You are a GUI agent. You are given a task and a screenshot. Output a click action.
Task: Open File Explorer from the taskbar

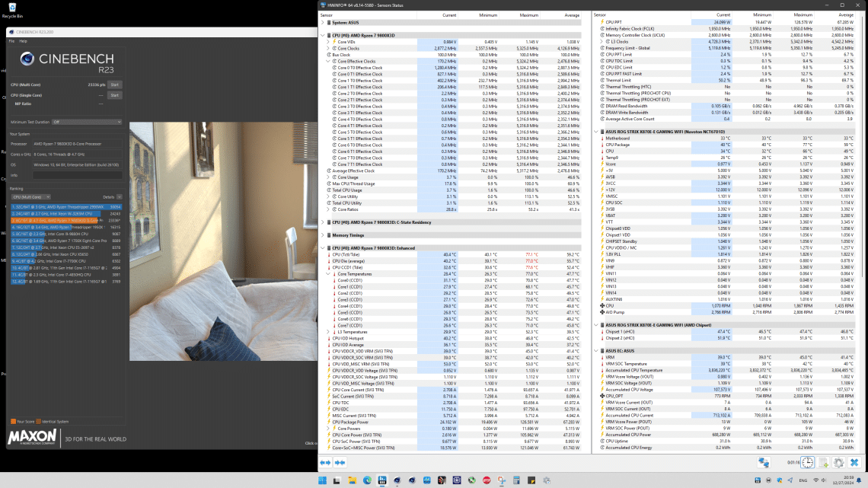[x=352, y=480]
